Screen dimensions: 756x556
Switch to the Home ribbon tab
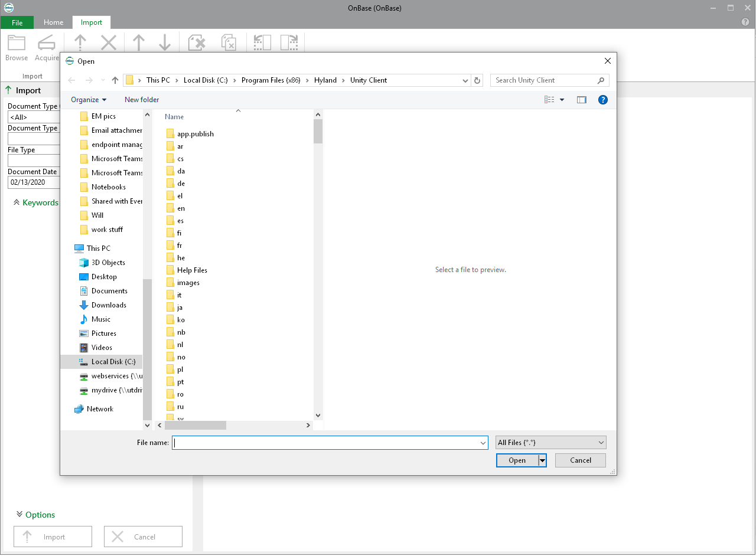coord(53,22)
